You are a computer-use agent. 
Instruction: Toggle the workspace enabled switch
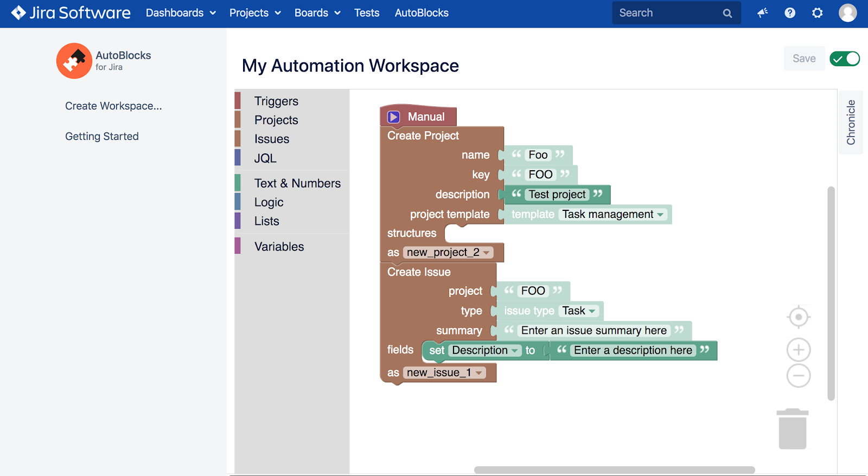click(845, 59)
